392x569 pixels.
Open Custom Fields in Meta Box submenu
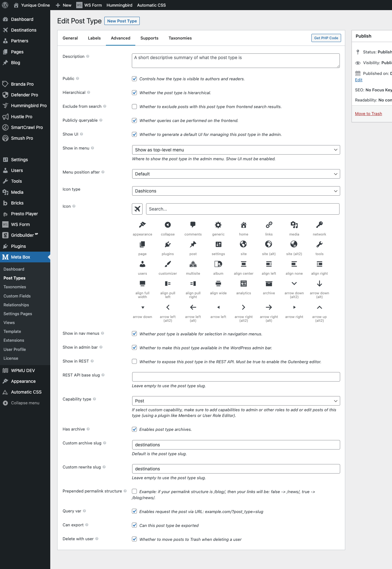(17, 296)
